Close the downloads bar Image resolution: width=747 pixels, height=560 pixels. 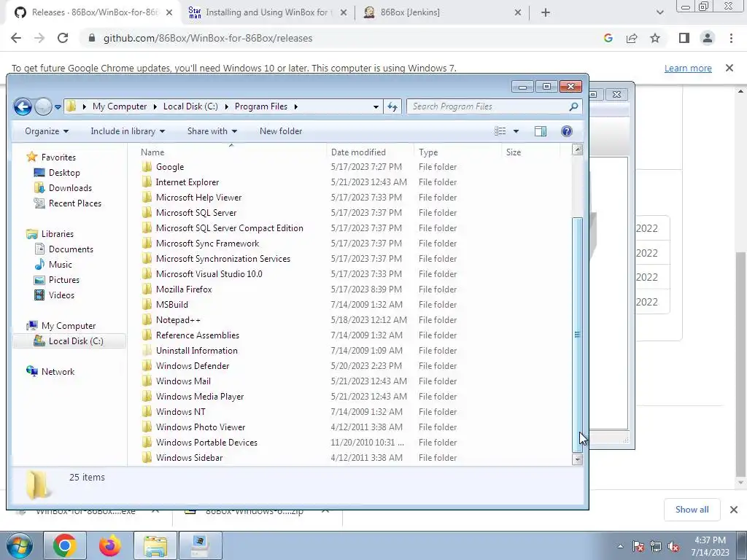coord(734,510)
